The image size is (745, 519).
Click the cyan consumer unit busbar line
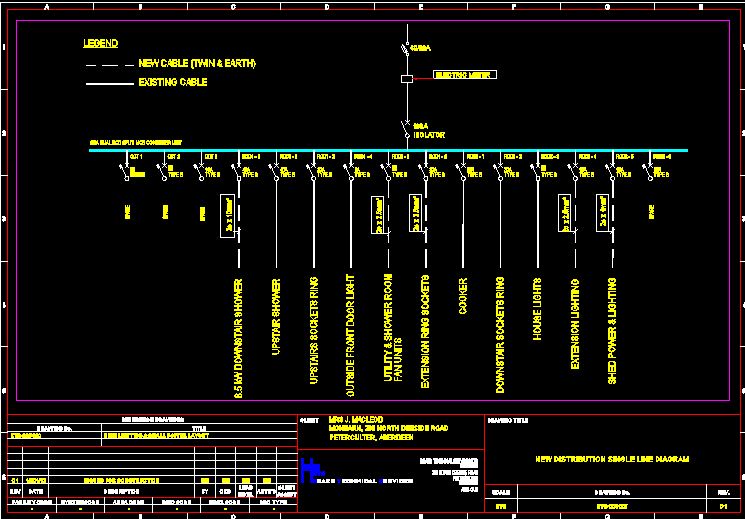coord(388,151)
